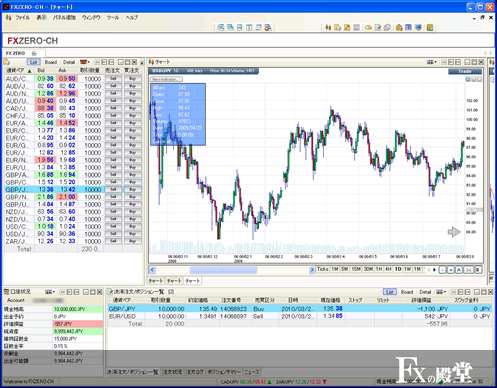
Task: Open the New Indicator dropdown on chart
Action: pos(166,79)
